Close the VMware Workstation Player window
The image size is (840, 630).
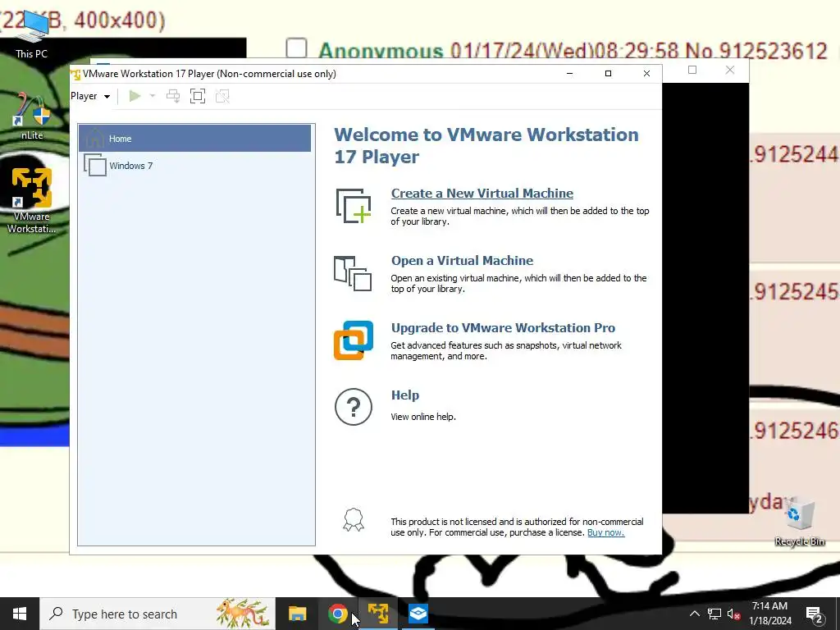646,73
